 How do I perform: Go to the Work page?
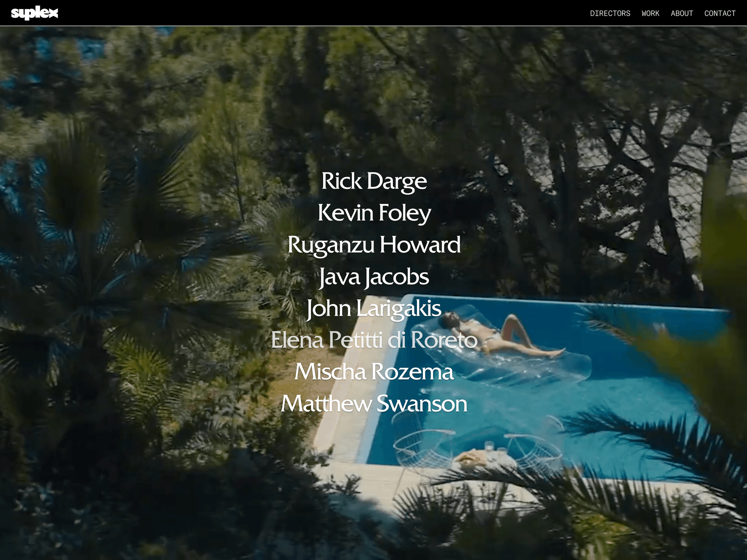click(x=650, y=13)
